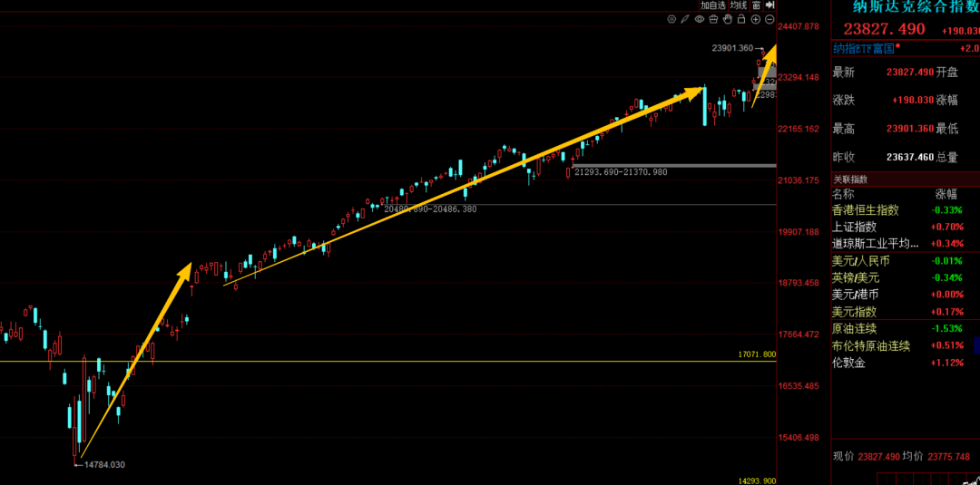Click the delete drawings bin icon
The width and height of the screenshot is (980, 485).
[713, 19]
